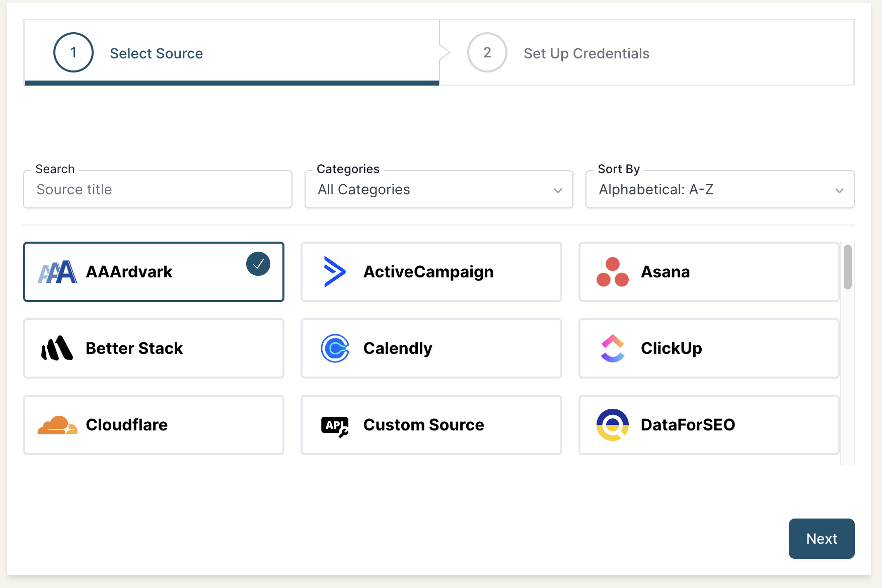The width and height of the screenshot is (882, 588).
Task: Expand the All Categories selector chevron
Action: coord(557,191)
